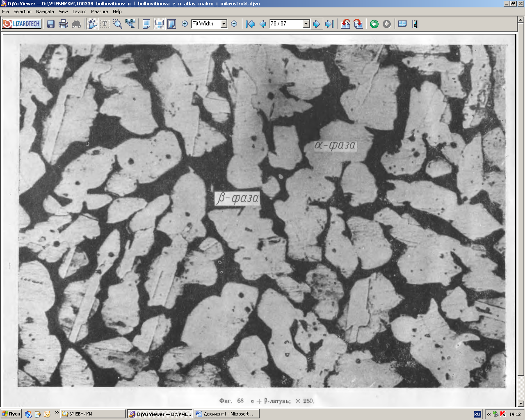Expand the quick launch overflow chevron
Viewport: 525px width, 420px height.
pos(57,413)
